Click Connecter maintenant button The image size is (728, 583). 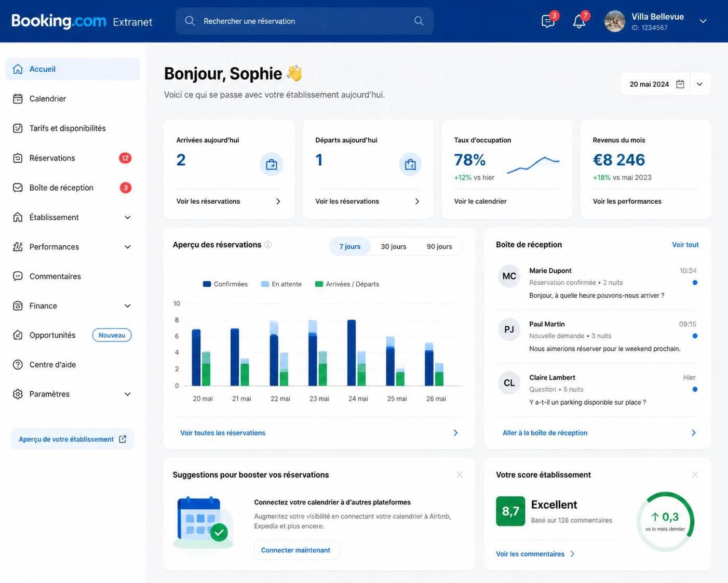[x=296, y=550]
